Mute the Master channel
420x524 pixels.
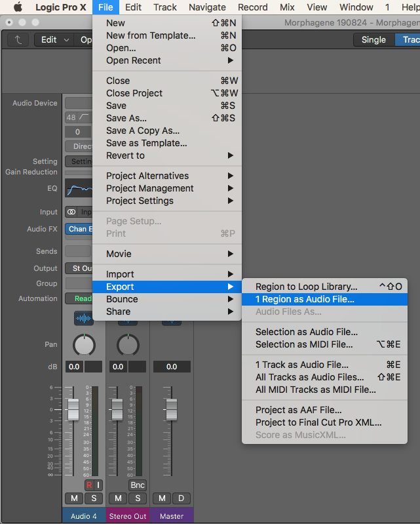click(162, 498)
